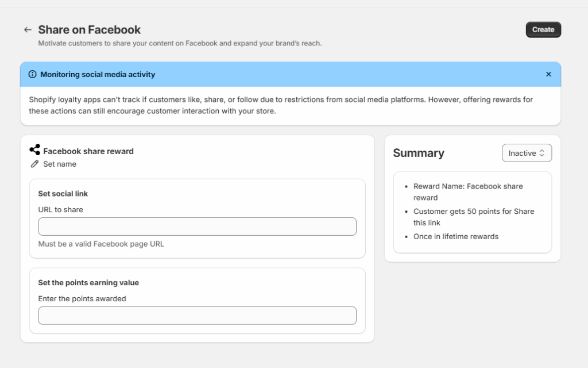Viewport: 588px width, 368px height.
Task: Click the Once in lifetime rewards bullet
Action: pyautogui.click(x=456, y=236)
